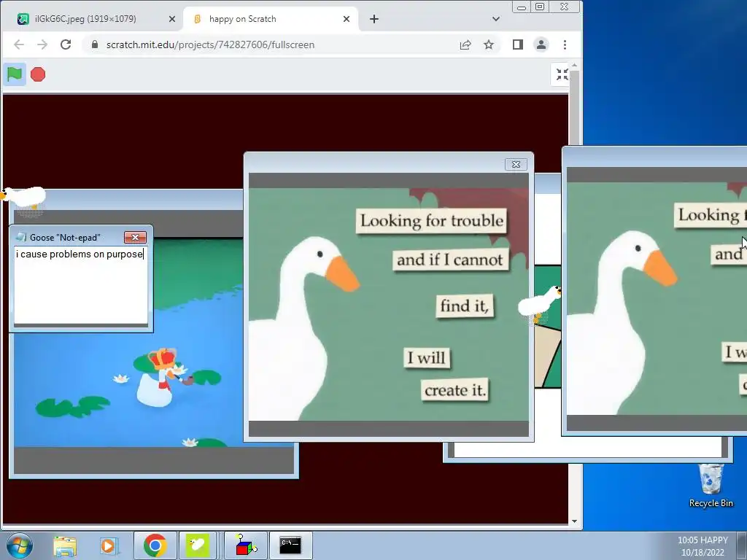This screenshot has height=560, width=747.
Task: Click the goose at Chrome's left edge
Action: click(24, 197)
